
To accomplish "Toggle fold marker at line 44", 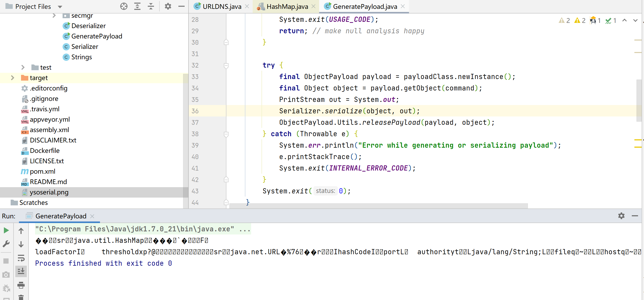I will [226, 202].
